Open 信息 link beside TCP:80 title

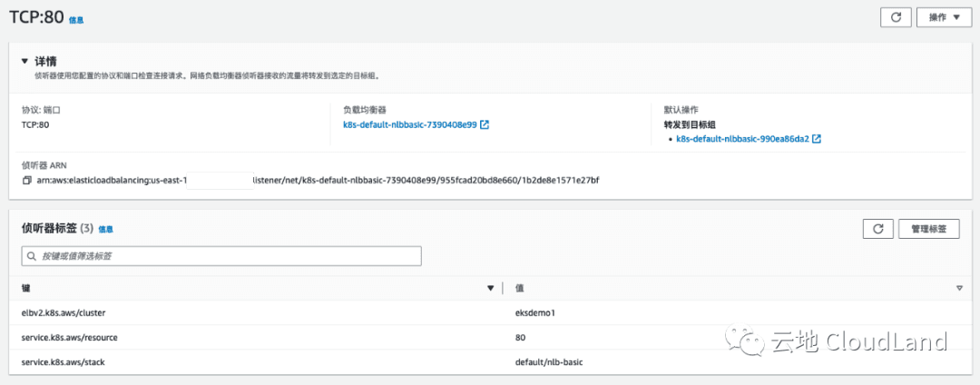(x=76, y=19)
